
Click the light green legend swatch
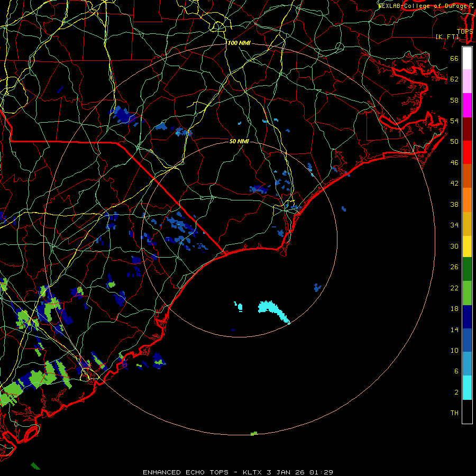[467, 293]
